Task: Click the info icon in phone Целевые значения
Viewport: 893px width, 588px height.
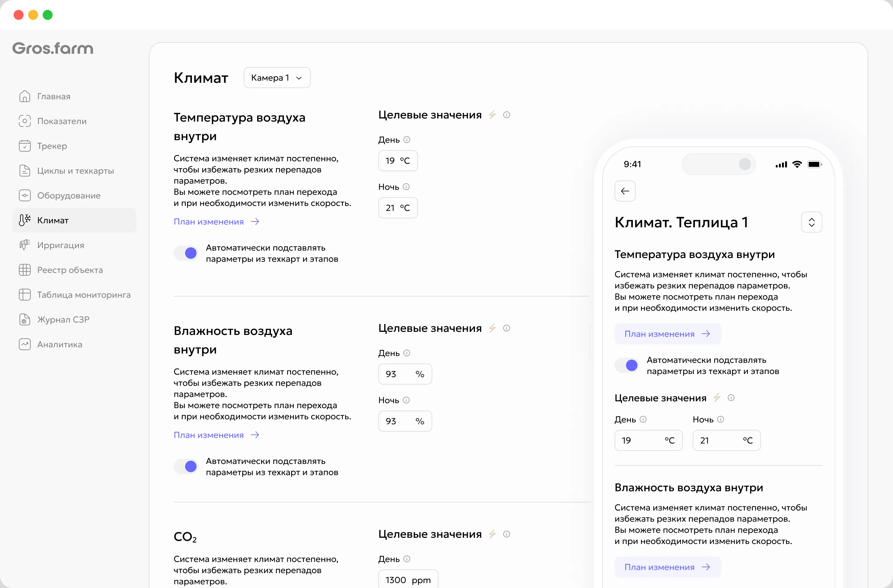Action: point(731,398)
